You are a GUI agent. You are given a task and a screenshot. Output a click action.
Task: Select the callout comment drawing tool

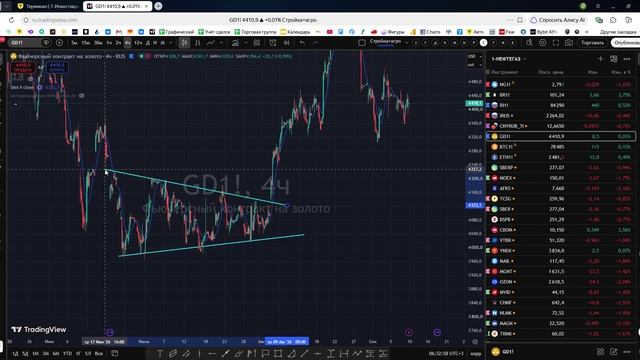coord(265,353)
